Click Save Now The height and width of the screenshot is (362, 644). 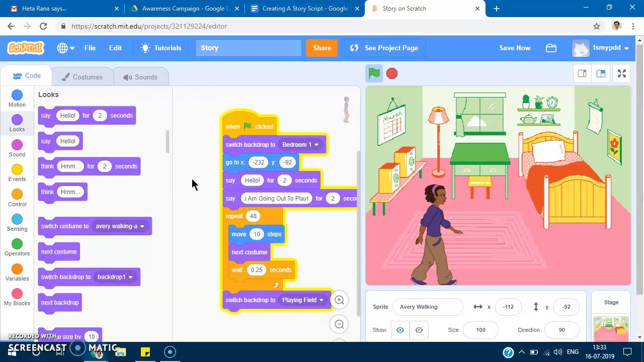515,48
